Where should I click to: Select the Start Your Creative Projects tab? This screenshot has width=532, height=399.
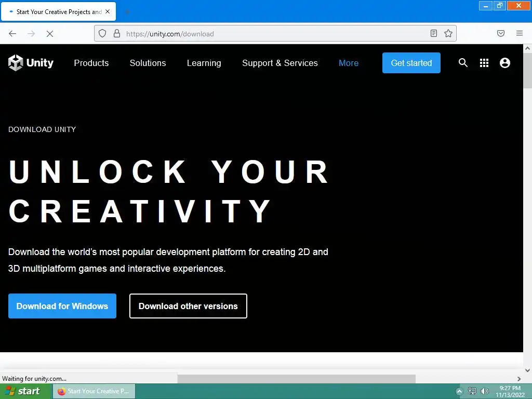[x=58, y=11]
